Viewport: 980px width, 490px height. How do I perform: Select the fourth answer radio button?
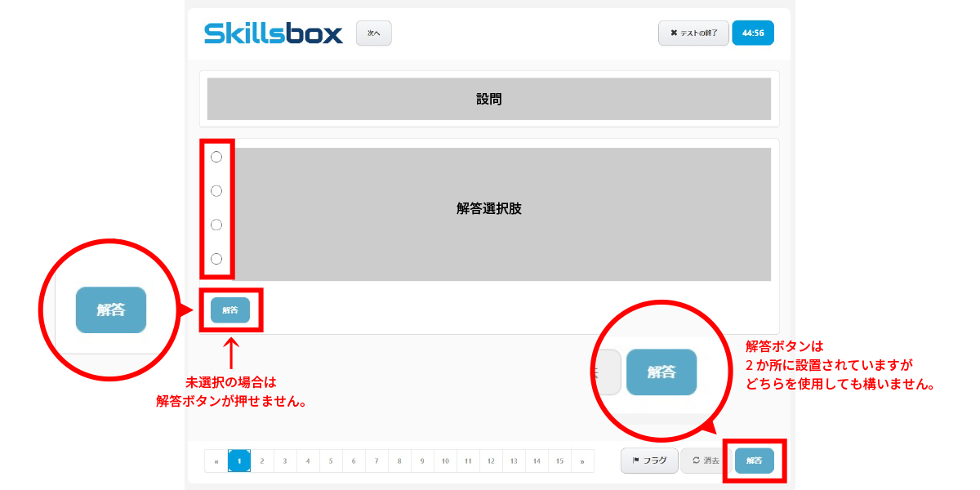pyautogui.click(x=216, y=259)
